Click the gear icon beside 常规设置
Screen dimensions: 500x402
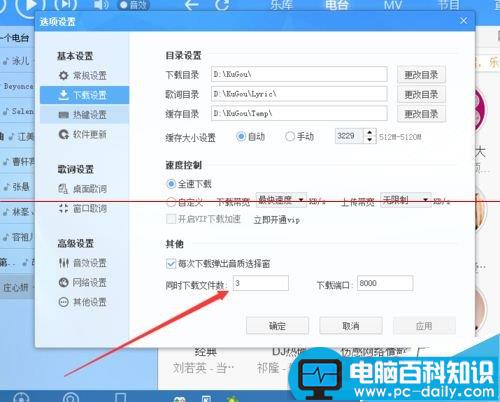point(63,76)
